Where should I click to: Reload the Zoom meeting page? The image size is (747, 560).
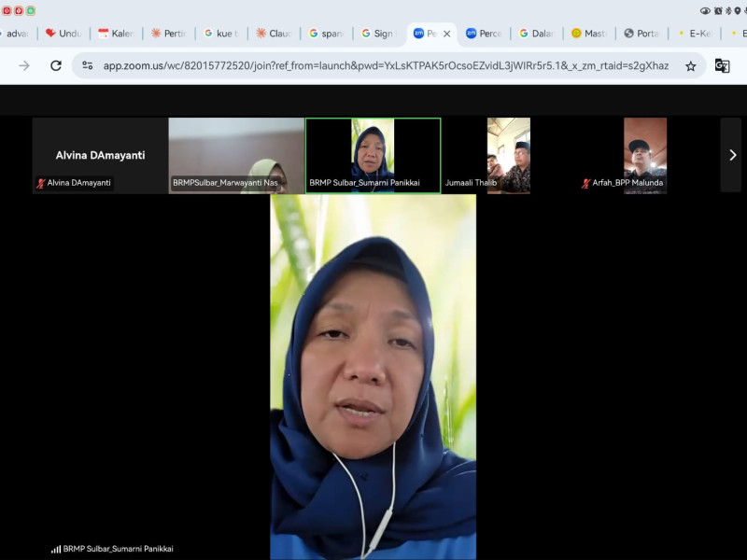coord(56,65)
